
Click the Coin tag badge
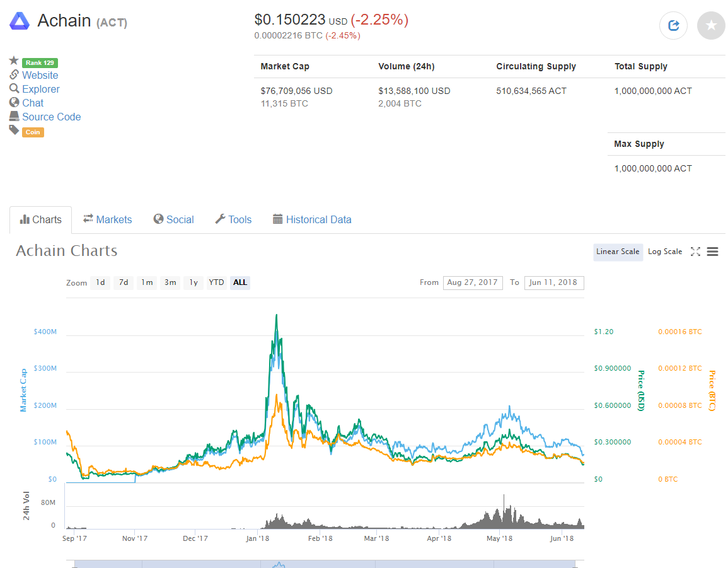point(33,132)
